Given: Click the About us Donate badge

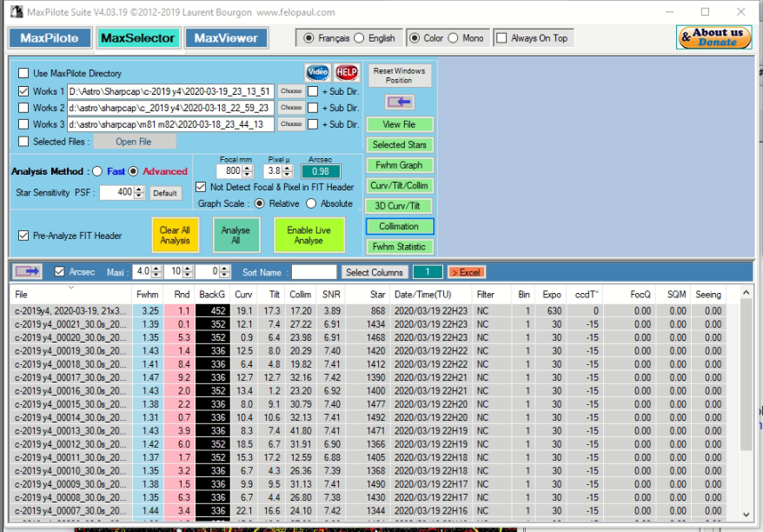Looking at the screenshot, I should [x=713, y=37].
